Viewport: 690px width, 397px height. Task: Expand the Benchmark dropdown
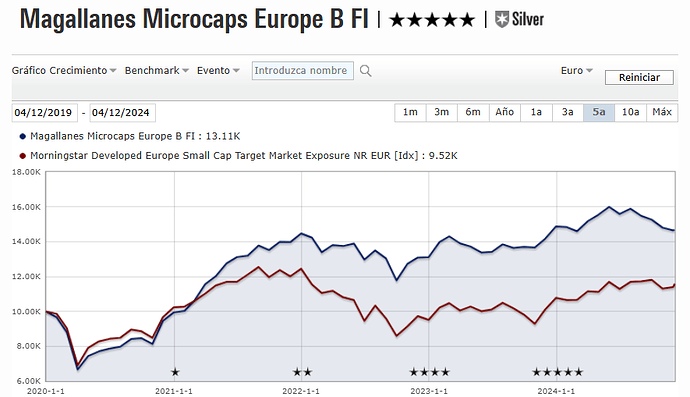click(157, 70)
